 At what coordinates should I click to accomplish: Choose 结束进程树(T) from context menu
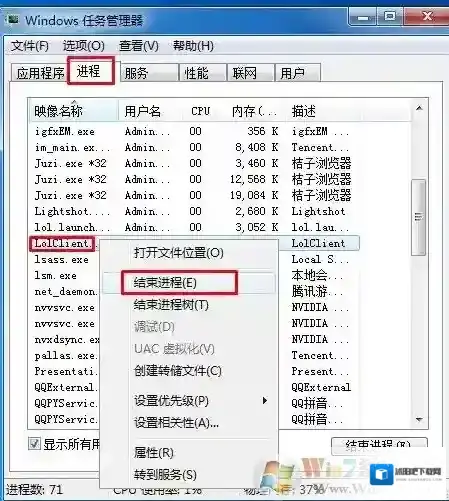189,305
